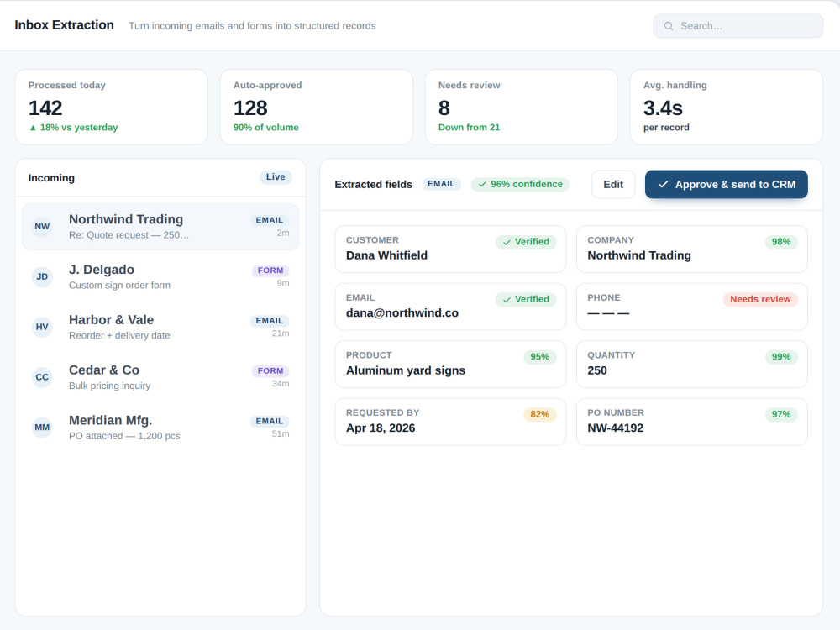Click the 18% vs yesterday text
Image resolution: width=840 pixels, height=630 pixels.
pos(79,128)
